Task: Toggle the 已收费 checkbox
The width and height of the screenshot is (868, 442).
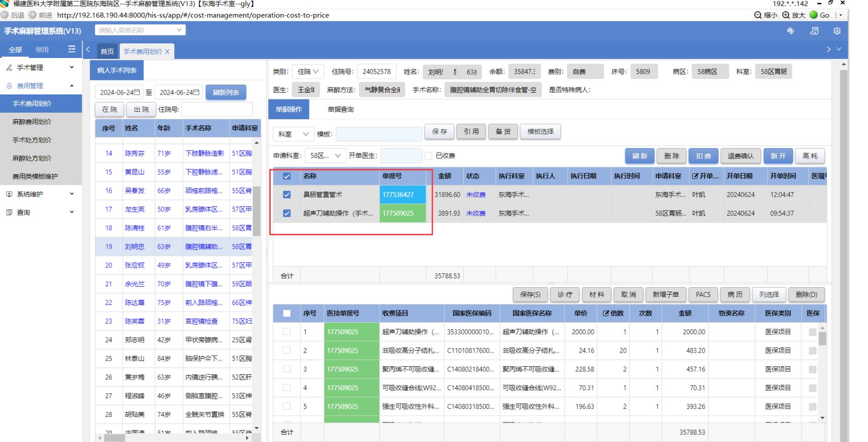Action: (x=428, y=156)
